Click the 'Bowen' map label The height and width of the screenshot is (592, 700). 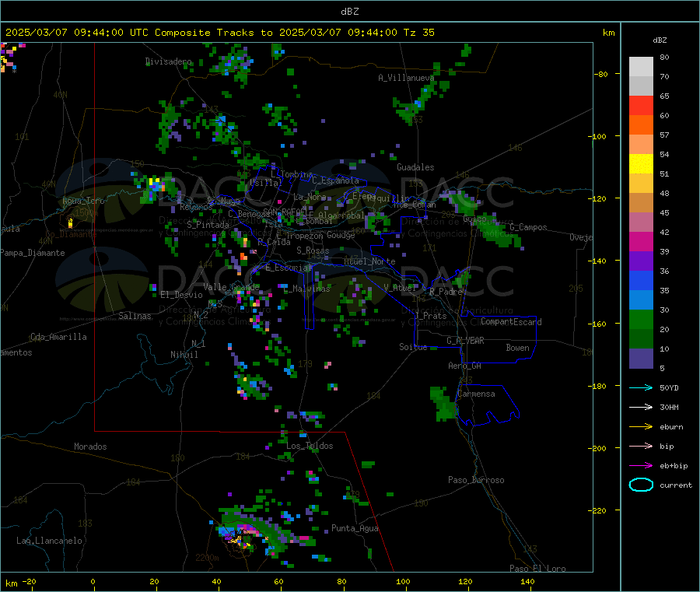coord(517,347)
